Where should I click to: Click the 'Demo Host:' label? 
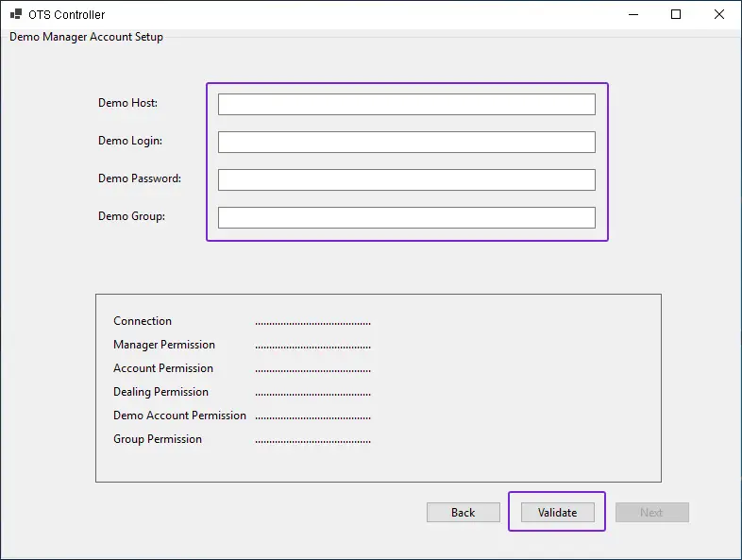127,103
